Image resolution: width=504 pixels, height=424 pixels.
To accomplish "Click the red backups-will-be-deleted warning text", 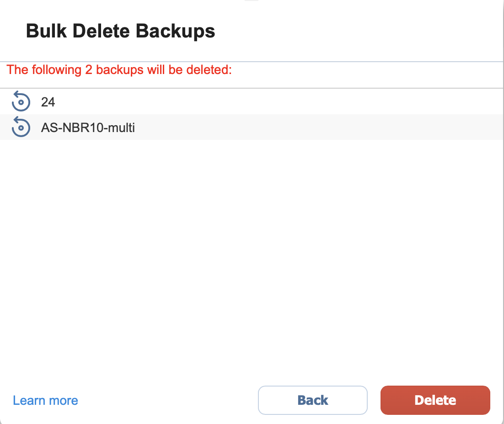I will (x=119, y=70).
